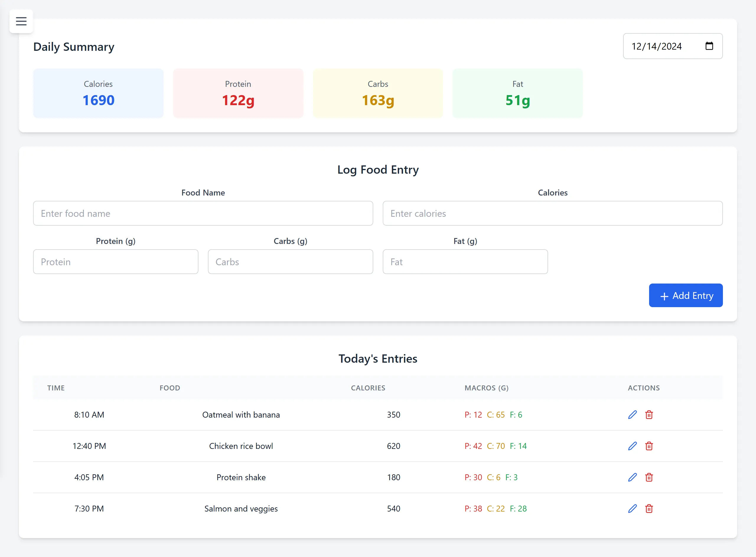Screen dimensions: 756x557
Task: Click the Daily Summary heading
Action: click(74, 47)
